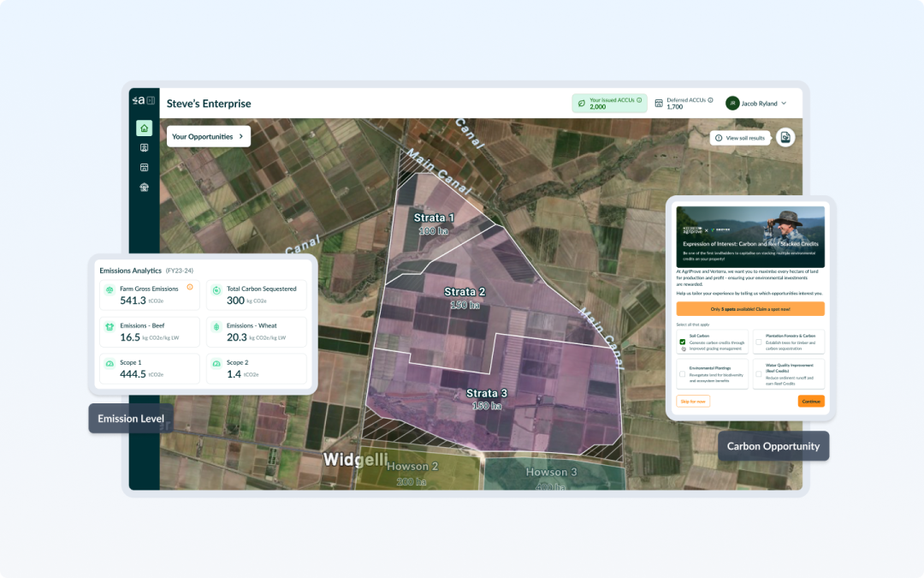Open the fields panel icon below Home
Image resolution: width=924 pixels, height=578 pixels.
[x=145, y=147]
